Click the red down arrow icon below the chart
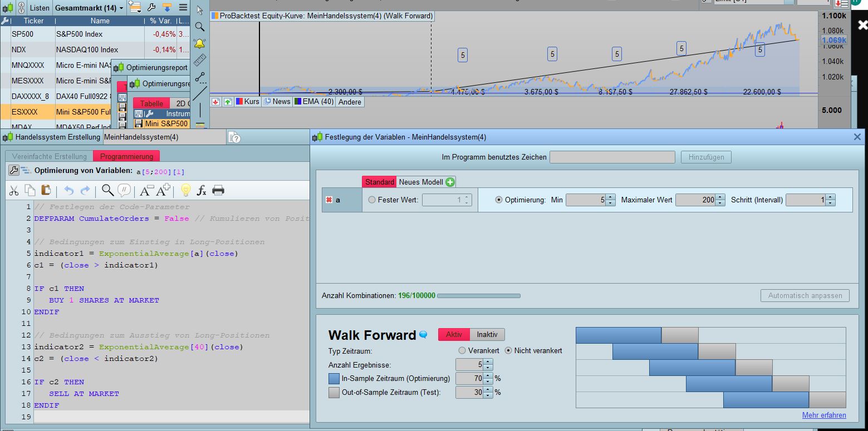The width and height of the screenshot is (868, 431). pyautogui.click(x=216, y=102)
